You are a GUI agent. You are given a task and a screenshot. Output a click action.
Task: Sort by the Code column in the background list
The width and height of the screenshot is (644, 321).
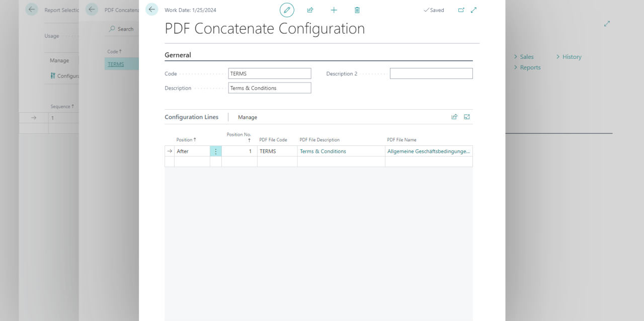(x=114, y=51)
